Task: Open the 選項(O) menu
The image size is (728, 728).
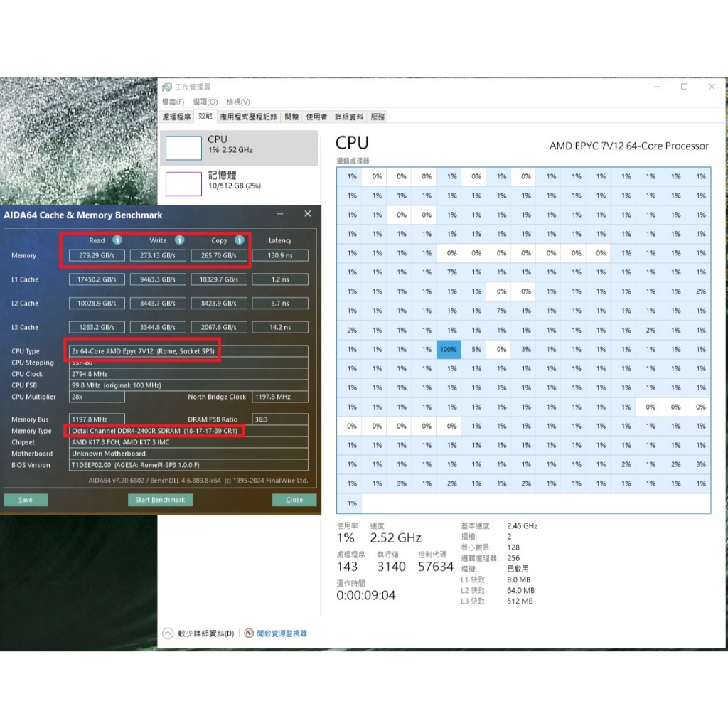Action: 205,102
